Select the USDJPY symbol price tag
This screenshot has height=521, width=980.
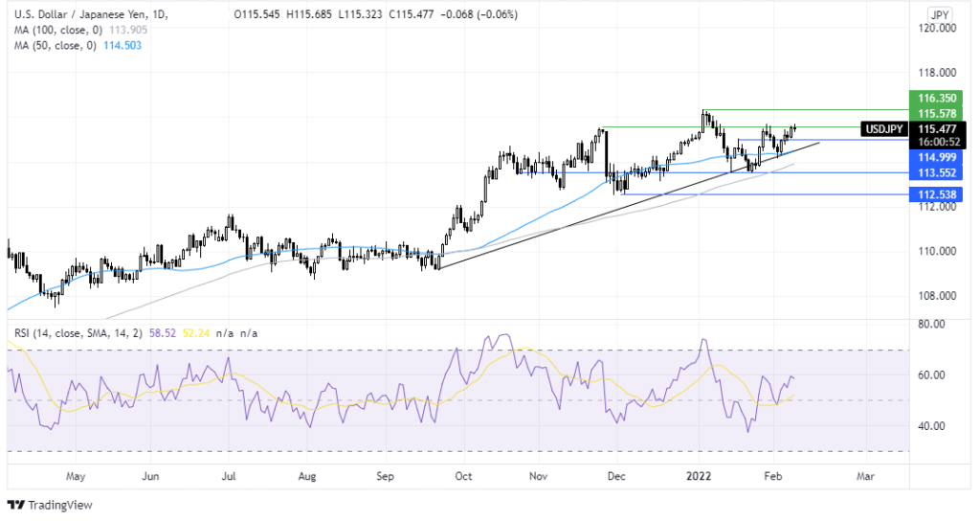pos(883,129)
